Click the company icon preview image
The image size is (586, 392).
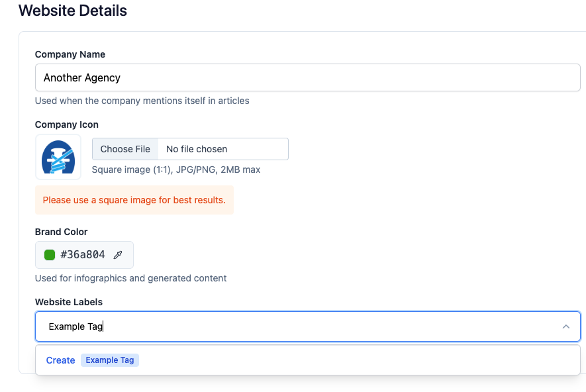click(x=58, y=157)
